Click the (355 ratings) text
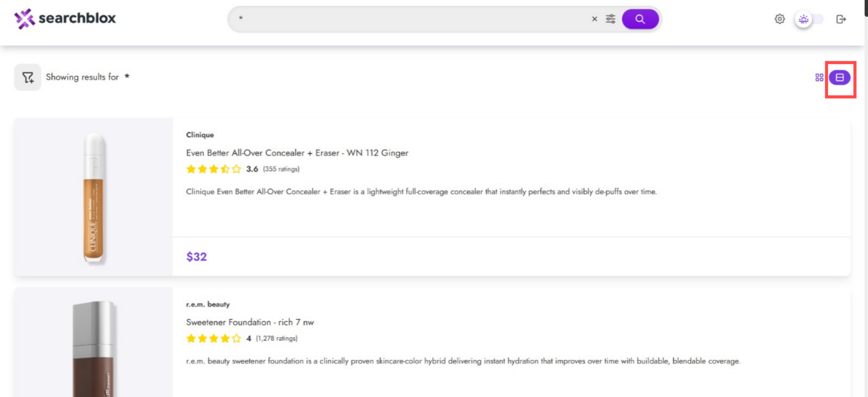868x397 pixels. tap(281, 169)
